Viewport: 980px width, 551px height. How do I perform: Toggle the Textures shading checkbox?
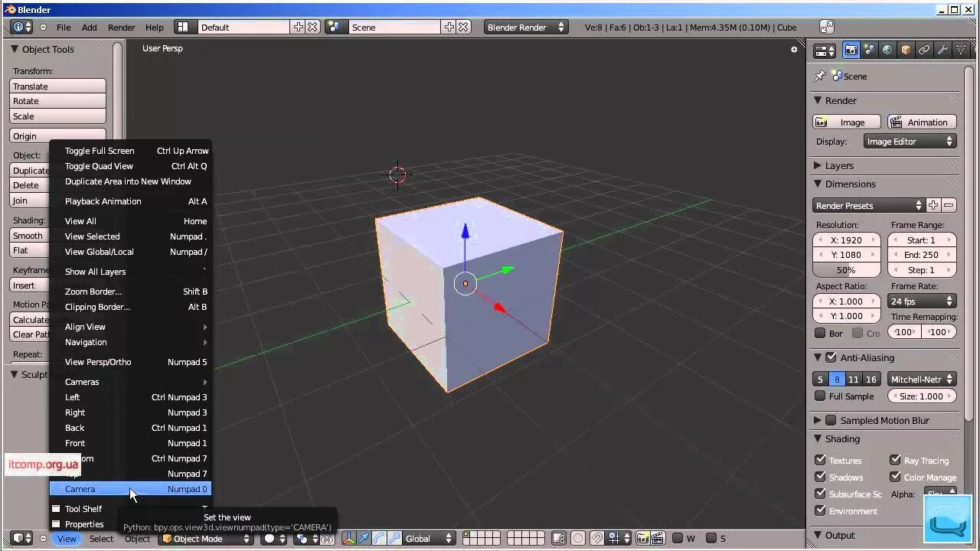[x=820, y=460]
